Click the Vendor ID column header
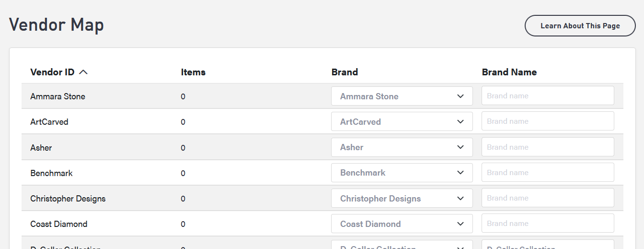The width and height of the screenshot is (644, 249). pos(52,72)
